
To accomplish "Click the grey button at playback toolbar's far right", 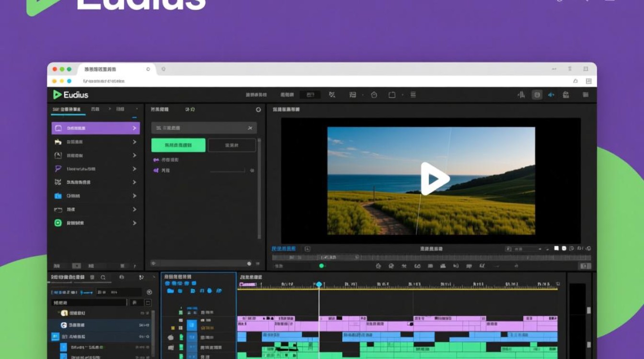I will pyautogui.click(x=585, y=266).
